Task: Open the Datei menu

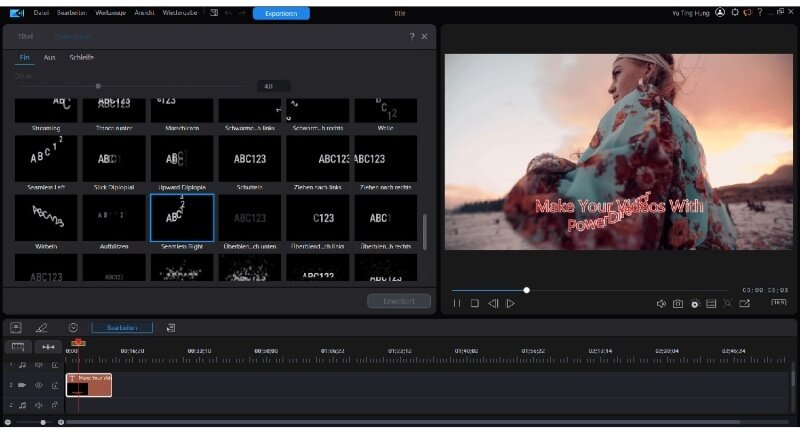Action: tap(41, 13)
